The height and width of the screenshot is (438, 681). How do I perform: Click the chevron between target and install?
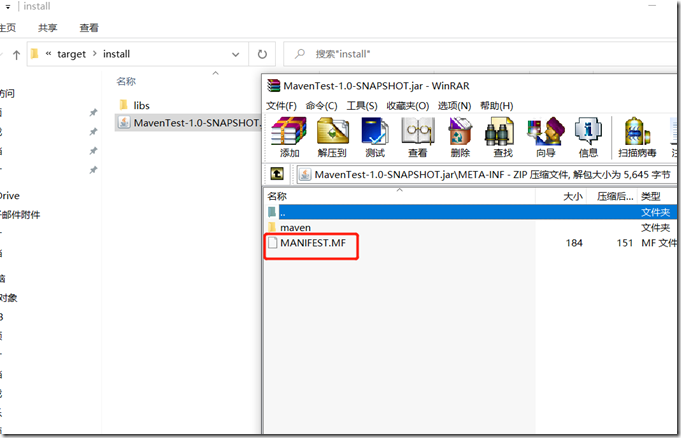(95, 54)
